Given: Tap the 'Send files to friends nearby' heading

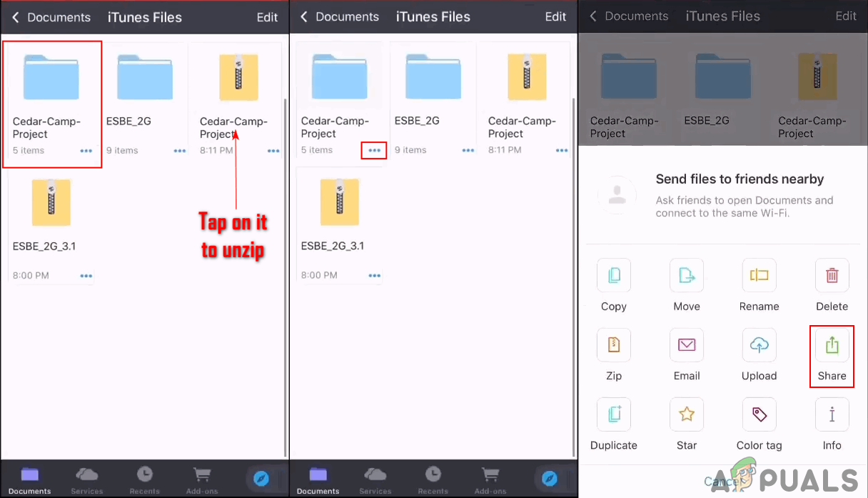Looking at the screenshot, I should [740, 179].
